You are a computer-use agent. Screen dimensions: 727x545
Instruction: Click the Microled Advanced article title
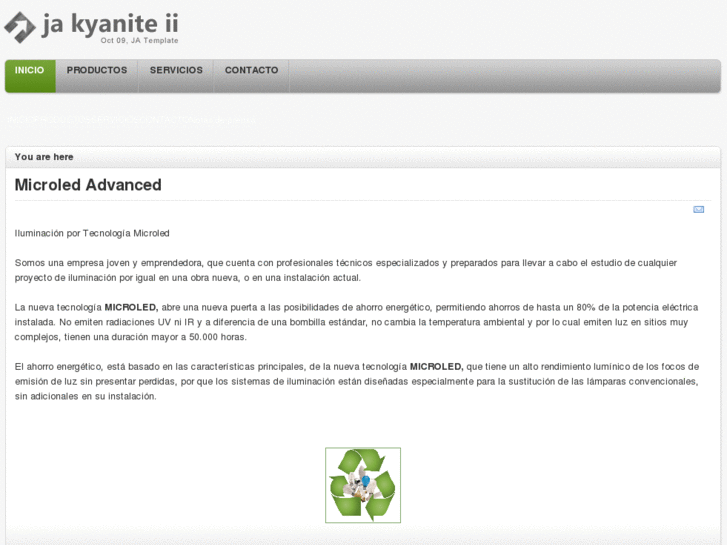(x=88, y=185)
